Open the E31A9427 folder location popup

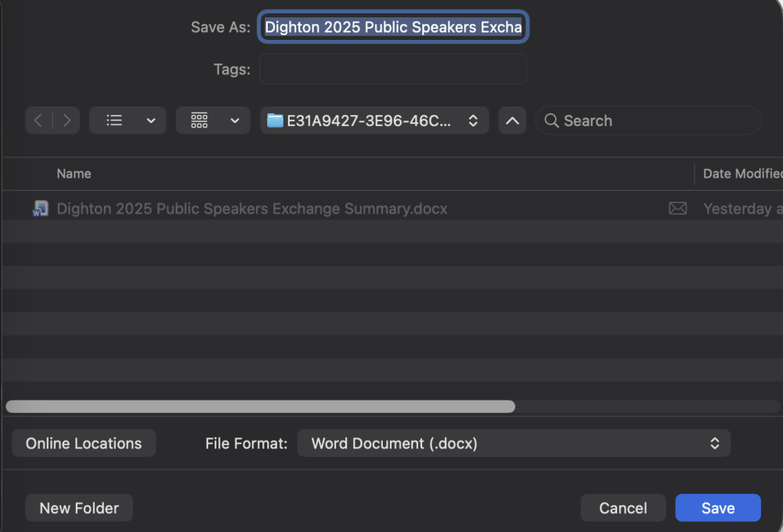[x=374, y=120]
